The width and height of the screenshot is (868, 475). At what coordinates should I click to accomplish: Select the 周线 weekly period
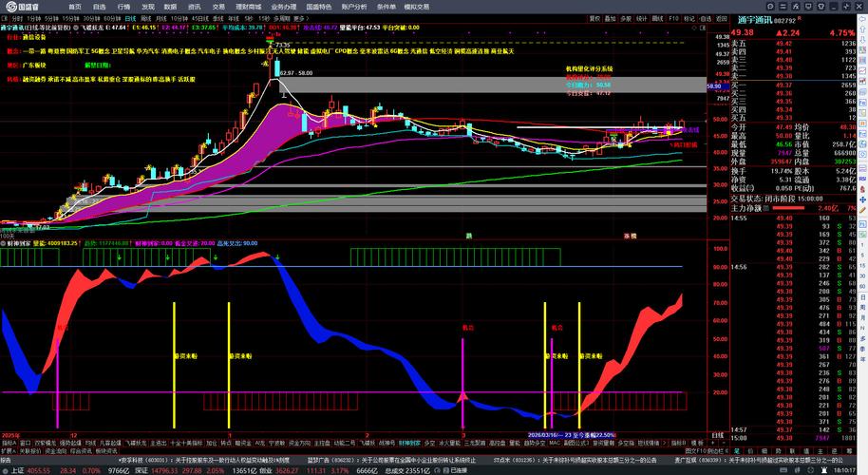tap(146, 18)
